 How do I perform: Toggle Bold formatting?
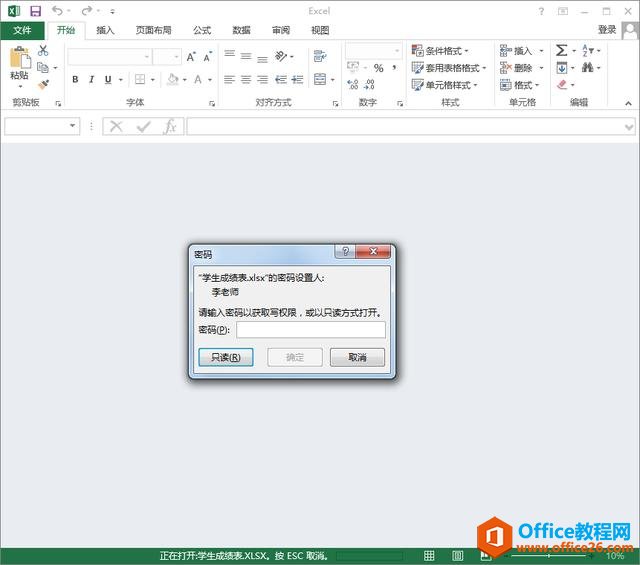tap(75, 80)
